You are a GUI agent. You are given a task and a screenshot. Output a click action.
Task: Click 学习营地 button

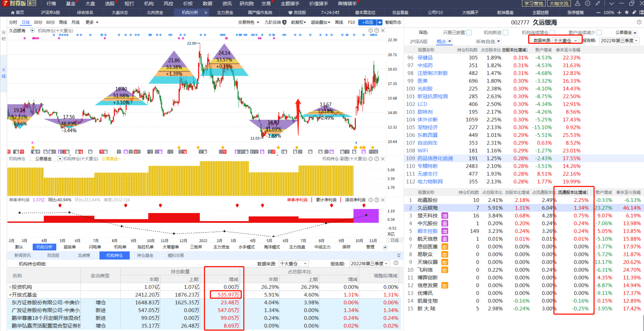(534, 3)
